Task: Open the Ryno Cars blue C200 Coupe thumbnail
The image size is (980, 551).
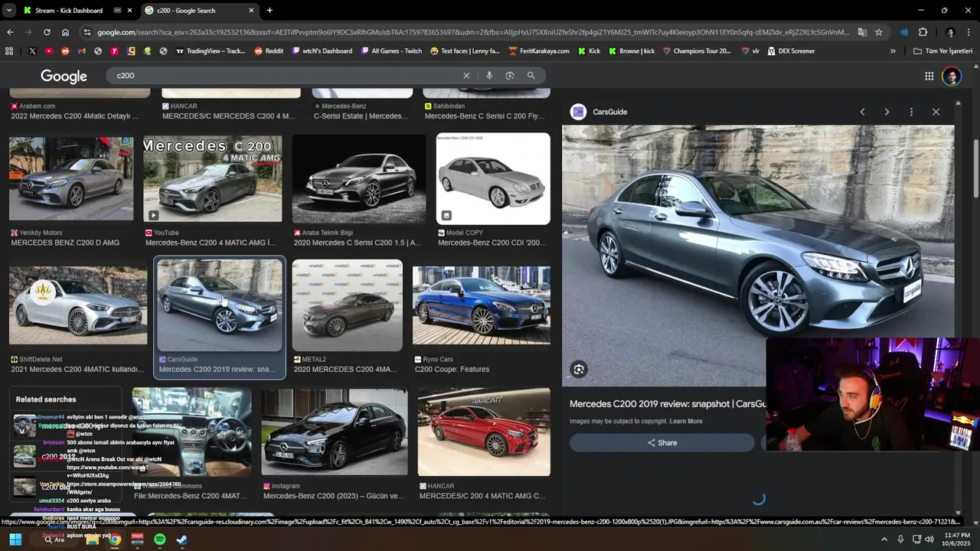Action: [x=482, y=305]
